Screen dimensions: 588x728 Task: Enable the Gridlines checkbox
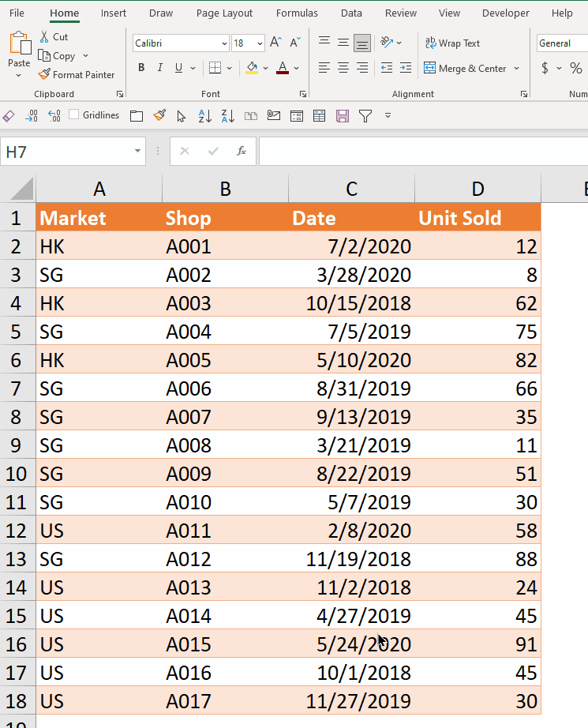point(74,115)
